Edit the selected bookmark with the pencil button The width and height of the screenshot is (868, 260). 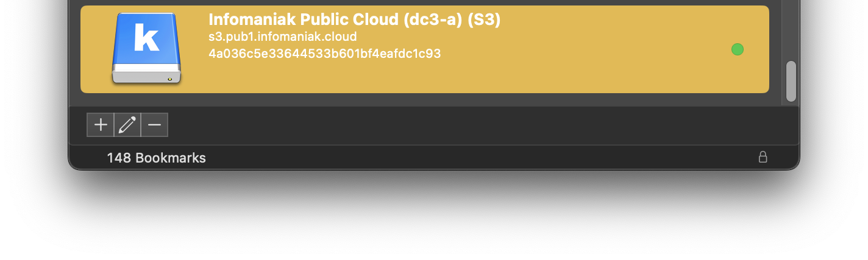coord(127,125)
